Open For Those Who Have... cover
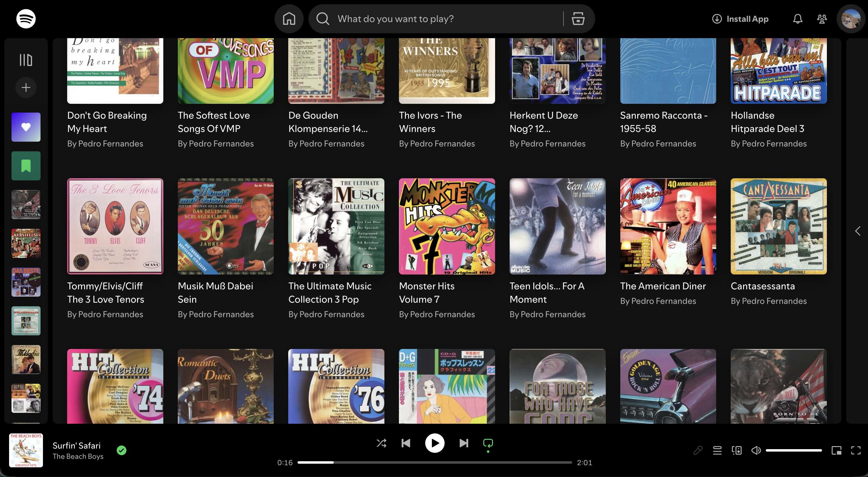 (x=557, y=386)
